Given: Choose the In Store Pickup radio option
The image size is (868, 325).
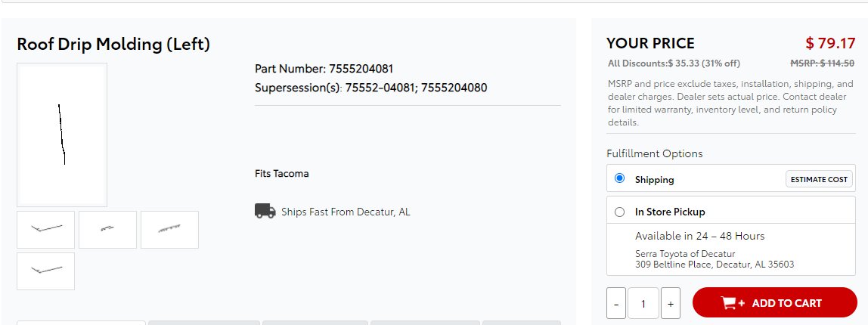Looking at the screenshot, I should [619, 212].
